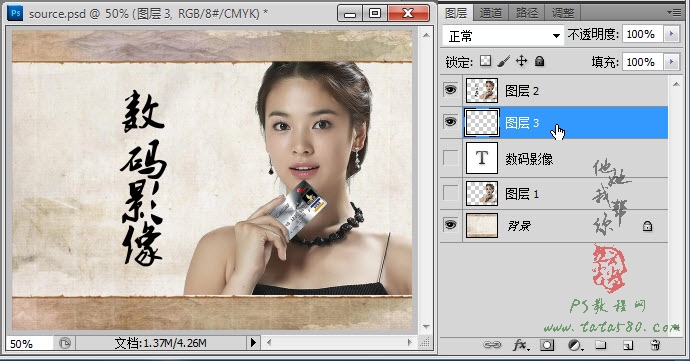The image size is (690, 361).
Task: Create a new layer
Action: click(x=628, y=345)
